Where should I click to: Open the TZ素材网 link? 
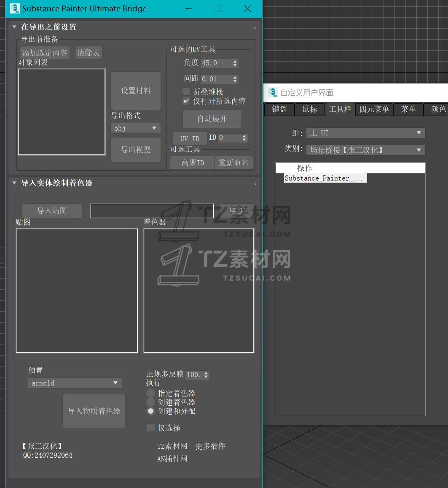[172, 446]
